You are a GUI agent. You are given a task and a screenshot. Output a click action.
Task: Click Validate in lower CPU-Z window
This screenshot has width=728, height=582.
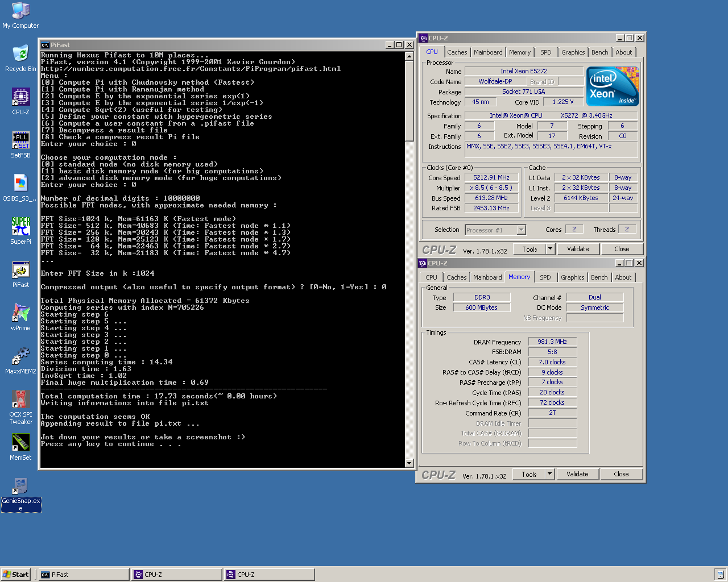(x=577, y=474)
